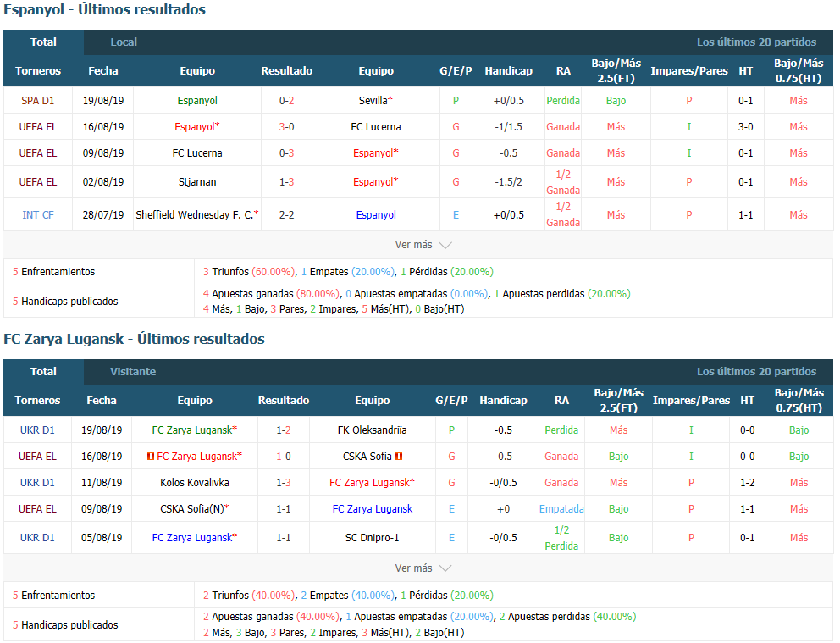The width and height of the screenshot is (840, 643).
Task: Click the 'Espanyol - Últimos resultados' heading
Action: click(x=104, y=9)
